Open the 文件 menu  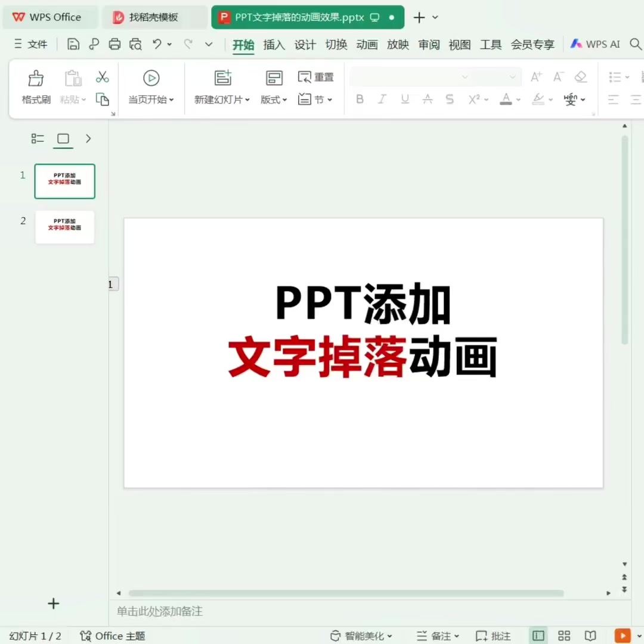click(x=37, y=44)
